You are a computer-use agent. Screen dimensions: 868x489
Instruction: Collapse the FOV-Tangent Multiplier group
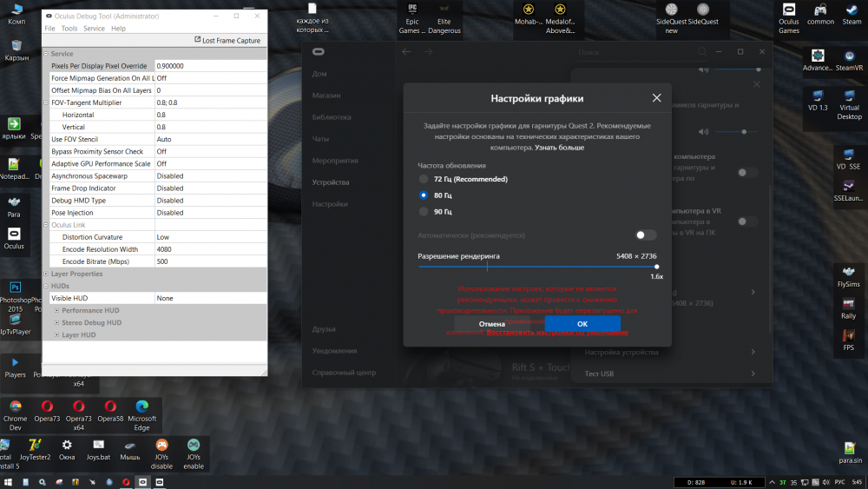[x=46, y=102]
